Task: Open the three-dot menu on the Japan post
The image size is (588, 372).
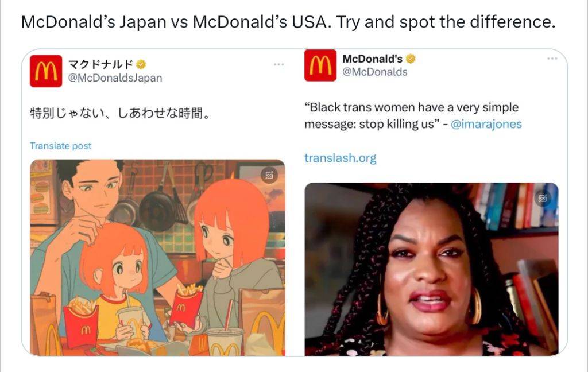Action: pyautogui.click(x=278, y=64)
